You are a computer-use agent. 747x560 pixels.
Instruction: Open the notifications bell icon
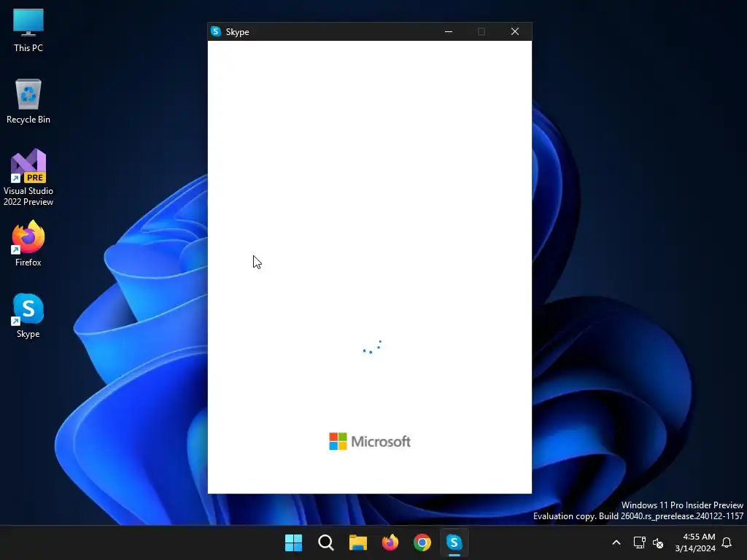coord(727,542)
